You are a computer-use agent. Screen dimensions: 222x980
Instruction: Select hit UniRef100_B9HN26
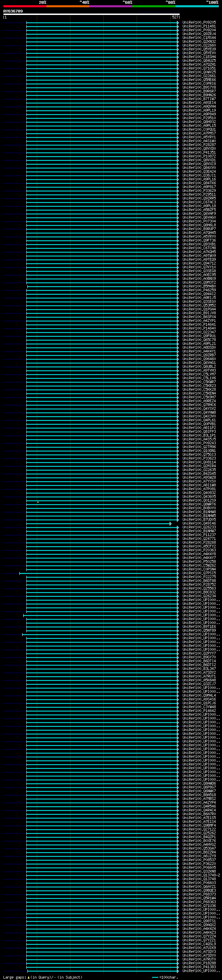click(x=199, y=95)
